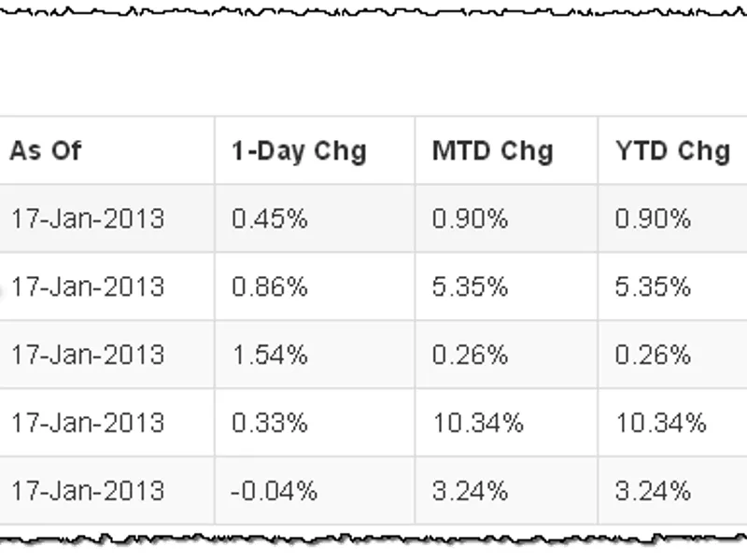Screen dimensions: 747x560
Task: Click the 0.26% YTD Chg value
Action: click(653, 356)
